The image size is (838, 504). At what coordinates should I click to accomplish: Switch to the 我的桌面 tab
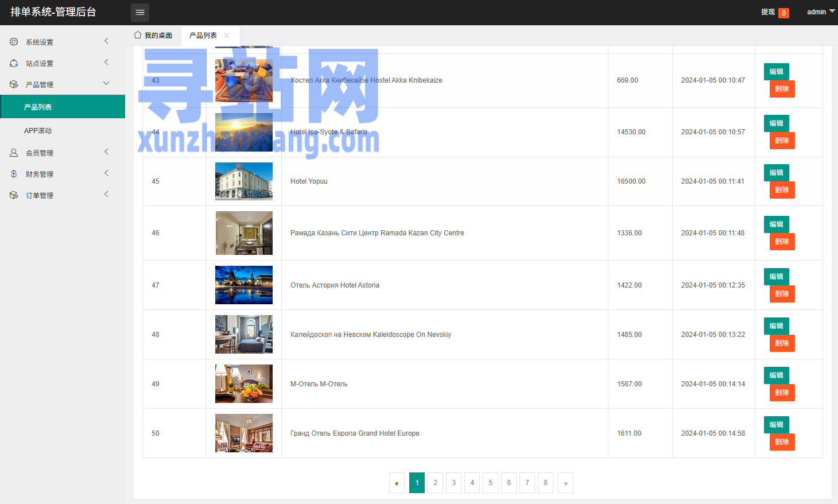click(153, 36)
